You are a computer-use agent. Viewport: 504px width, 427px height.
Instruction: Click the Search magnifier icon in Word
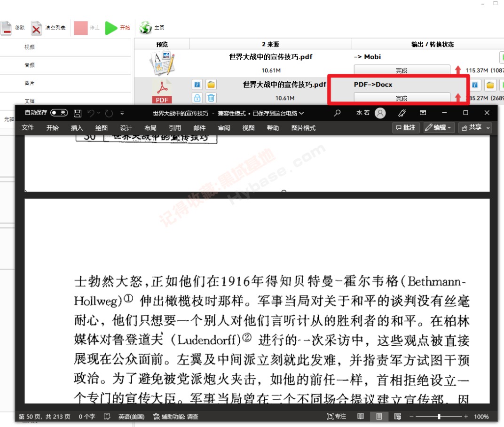click(x=337, y=113)
